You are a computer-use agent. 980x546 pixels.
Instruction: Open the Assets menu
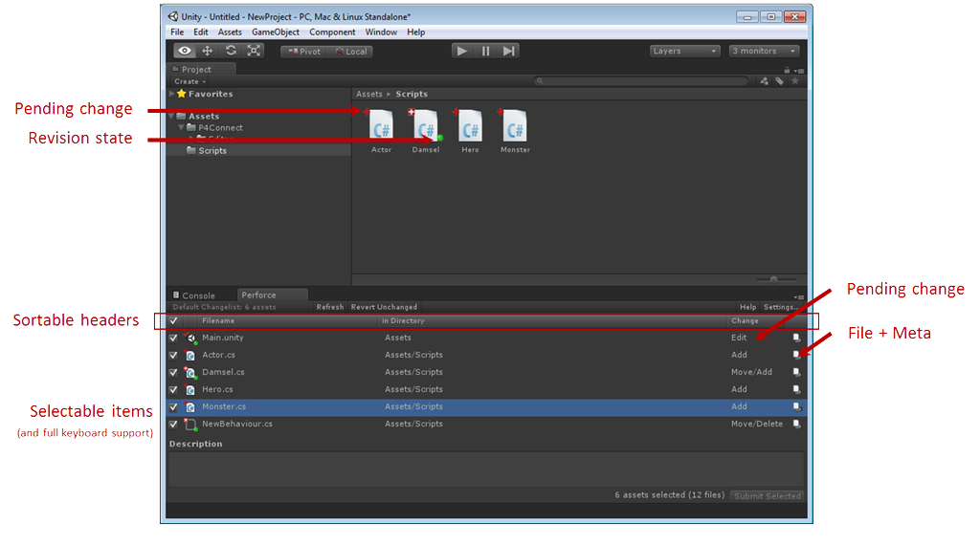[x=230, y=32]
